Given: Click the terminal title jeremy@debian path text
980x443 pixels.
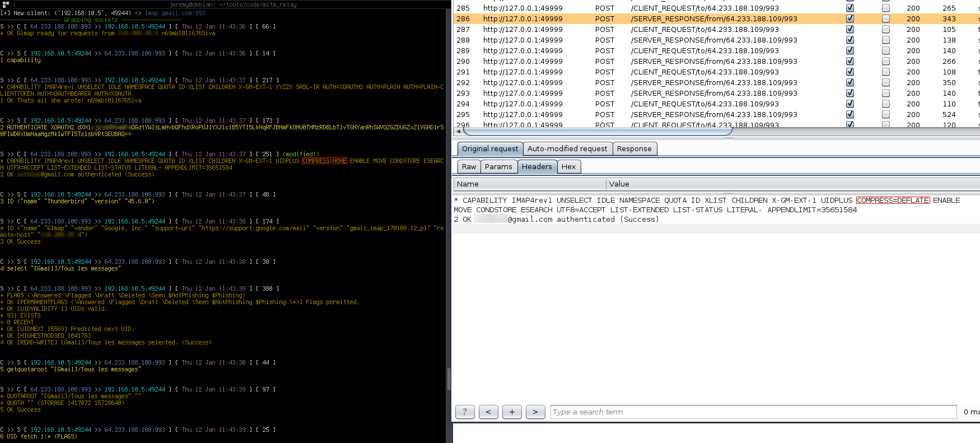Looking at the screenshot, I should [234, 4].
